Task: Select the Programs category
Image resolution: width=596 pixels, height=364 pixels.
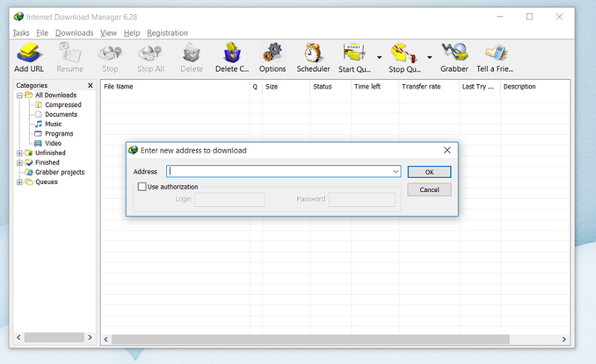Action: [x=59, y=134]
